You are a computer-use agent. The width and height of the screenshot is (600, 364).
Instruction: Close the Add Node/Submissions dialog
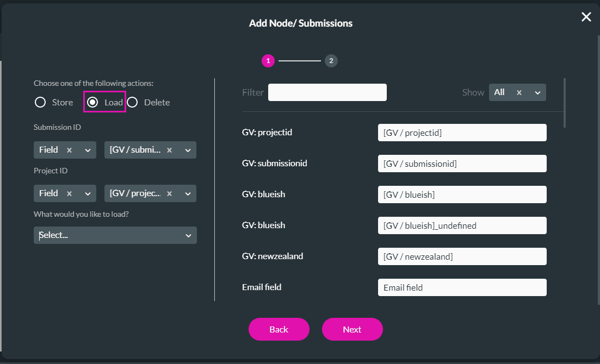pos(586,17)
